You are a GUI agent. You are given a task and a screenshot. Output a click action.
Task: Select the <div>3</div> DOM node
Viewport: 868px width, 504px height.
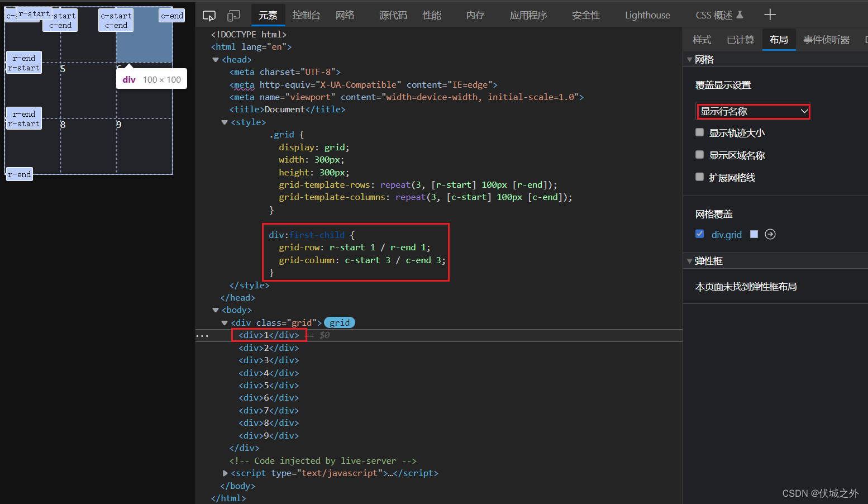pos(269,360)
